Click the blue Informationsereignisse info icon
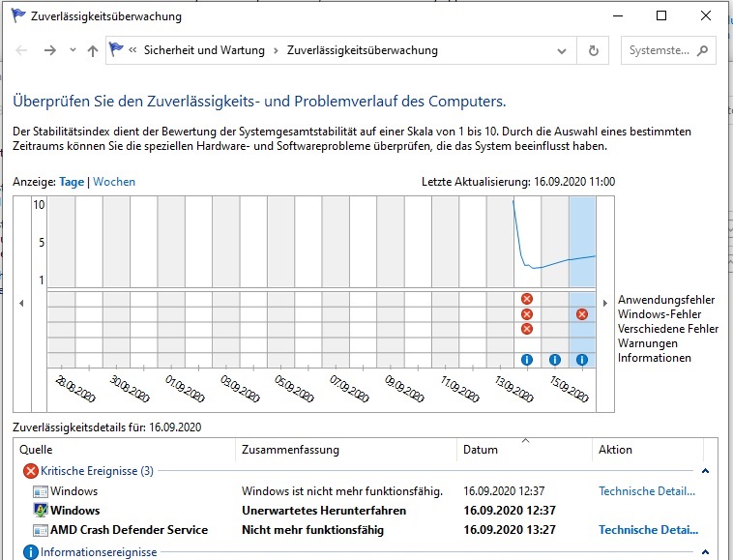 (x=30, y=552)
